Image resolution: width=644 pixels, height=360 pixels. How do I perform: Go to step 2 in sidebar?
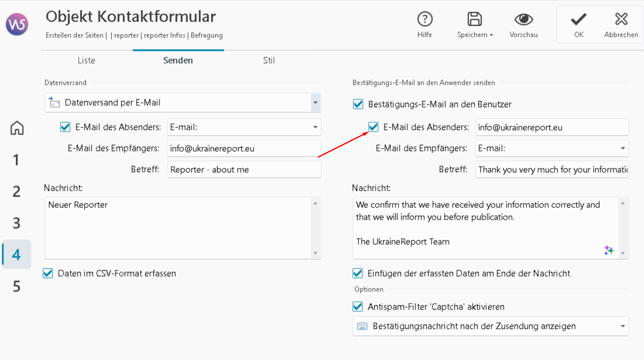click(x=16, y=191)
